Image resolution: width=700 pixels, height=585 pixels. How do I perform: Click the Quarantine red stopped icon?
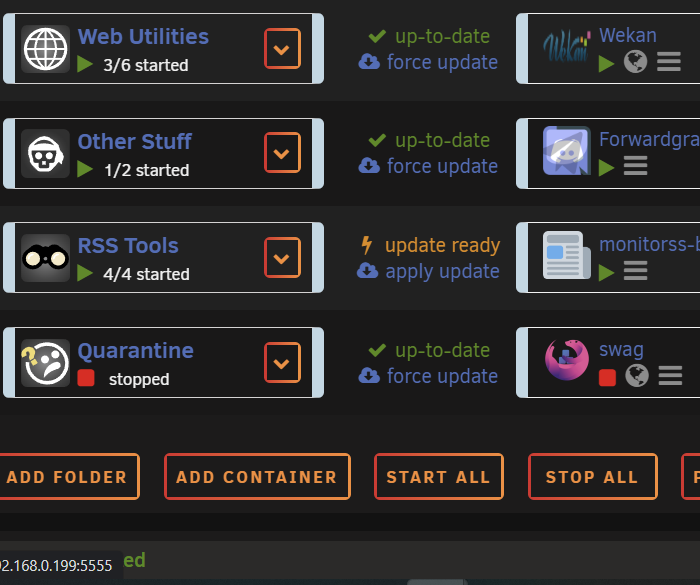point(86,378)
